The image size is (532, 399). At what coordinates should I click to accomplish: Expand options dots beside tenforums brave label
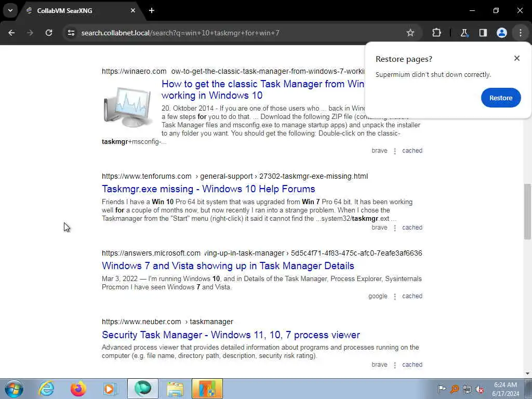tap(395, 228)
